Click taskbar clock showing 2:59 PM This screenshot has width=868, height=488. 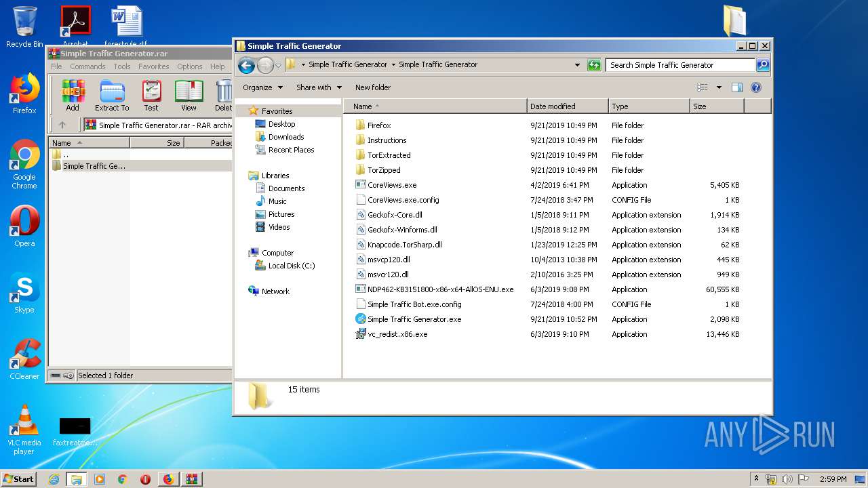tap(833, 479)
